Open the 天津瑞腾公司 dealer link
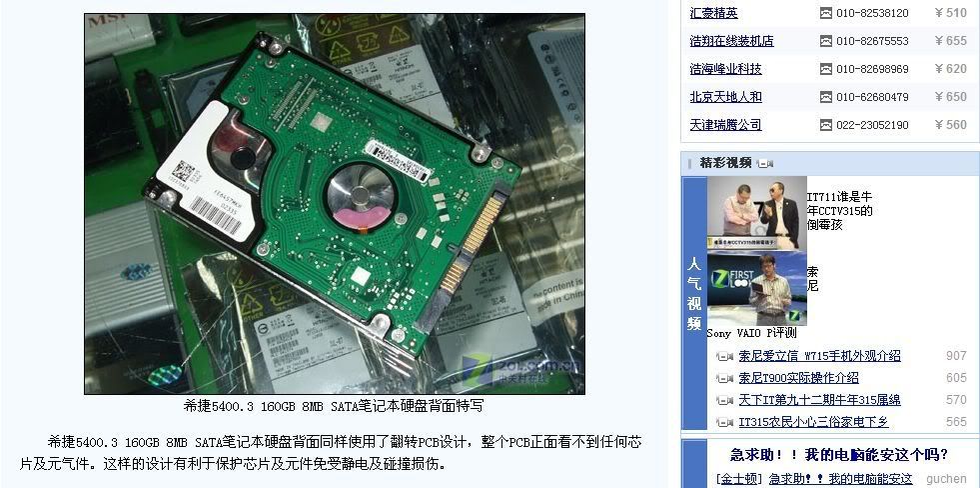Viewport: 980px width, 488px height. [x=725, y=125]
